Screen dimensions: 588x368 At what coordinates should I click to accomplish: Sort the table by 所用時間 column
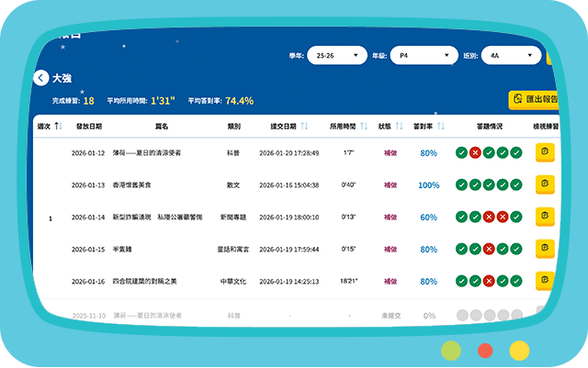tap(364, 127)
